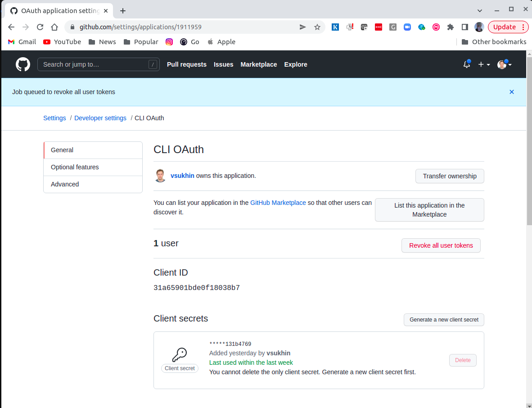Screen dimensions: 532x408
Task: Click the browser address bar URL
Action: tap(140, 27)
